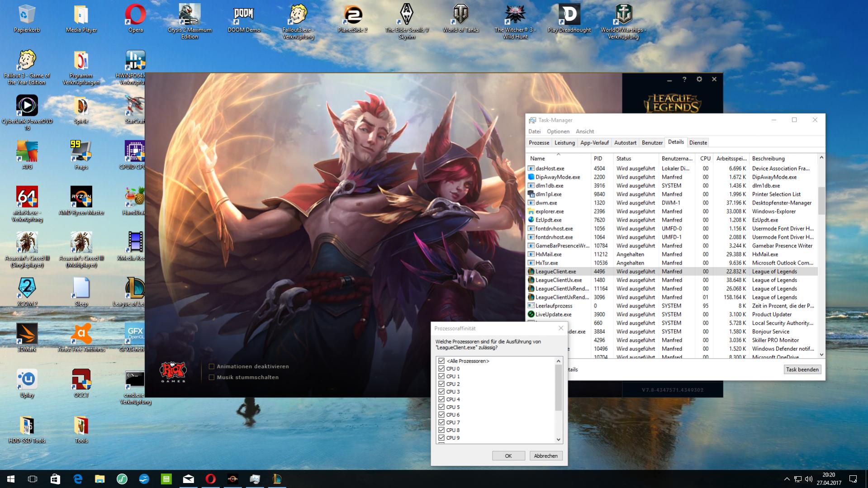This screenshot has width=868, height=488.
Task: Enable Musik stummschalten checkbox
Action: 211,377
